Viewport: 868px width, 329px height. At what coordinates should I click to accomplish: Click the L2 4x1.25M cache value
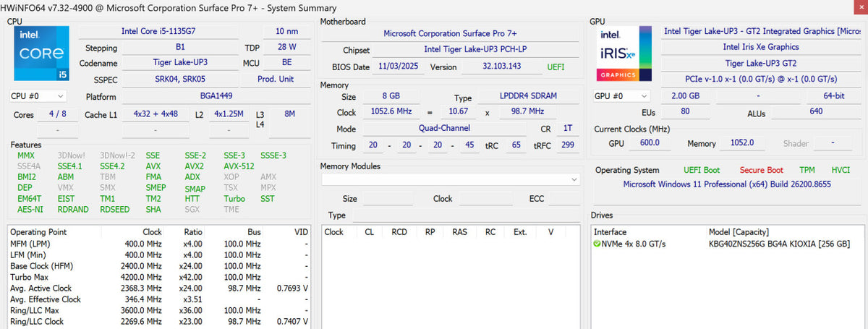pyautogui.click(x=229, y=114)
